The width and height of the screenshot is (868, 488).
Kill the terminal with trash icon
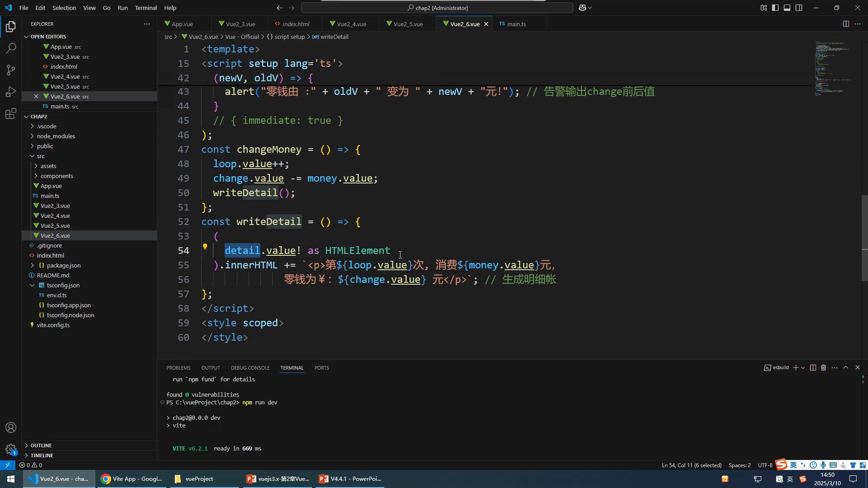click(823, 368)
